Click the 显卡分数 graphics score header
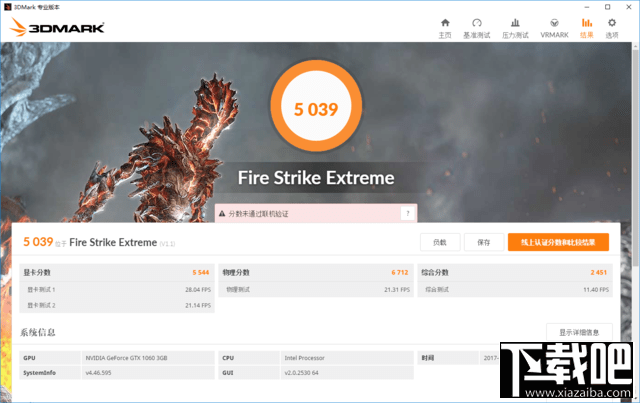The height and width of the screenshot is (403, 640). pos(40,272)
